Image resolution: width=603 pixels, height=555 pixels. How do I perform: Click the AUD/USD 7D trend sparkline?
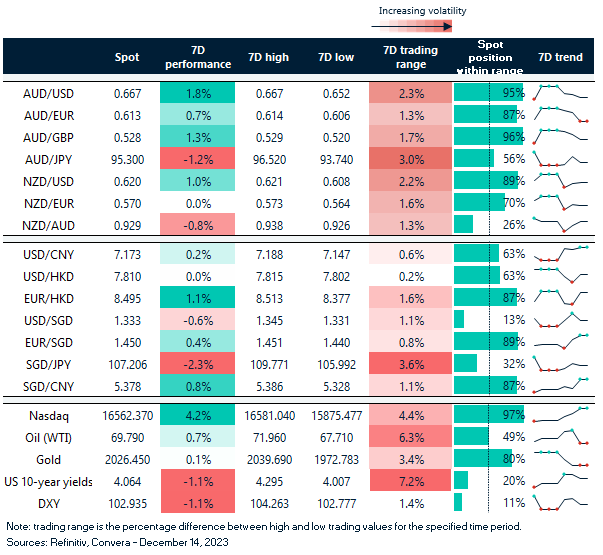point(561,93)
